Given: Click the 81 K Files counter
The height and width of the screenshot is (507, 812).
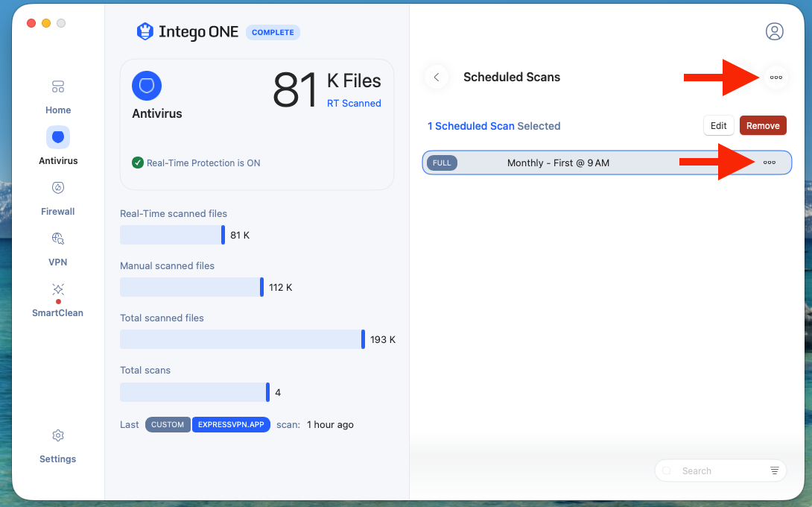Looking at the screenshot, I should click(x=327, y=89).
